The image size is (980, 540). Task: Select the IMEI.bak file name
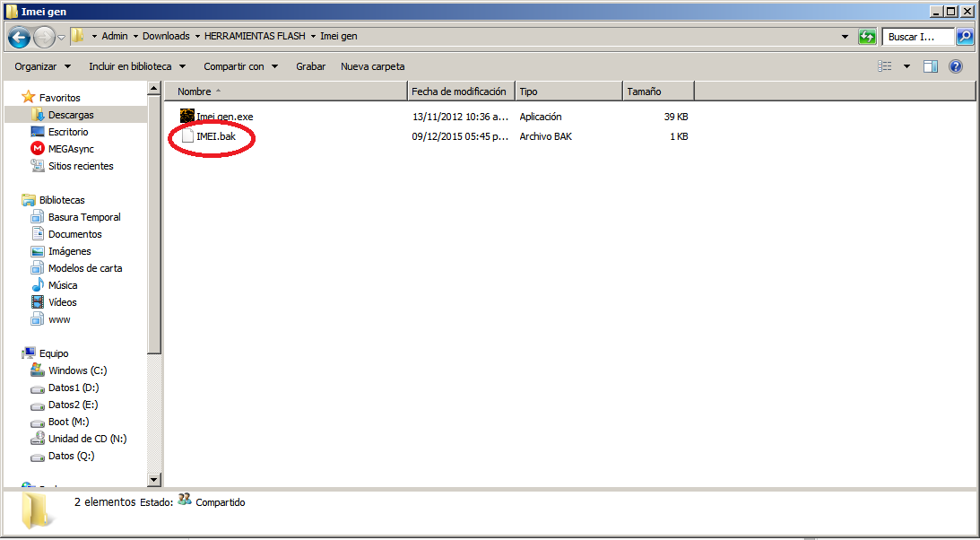(x=216, y=136)
